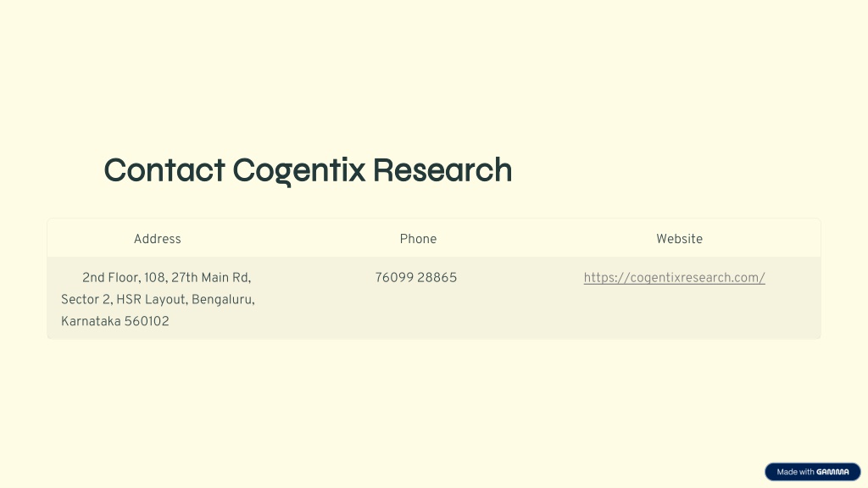The height and width of the screenshot is (488, 868).
Task: Click the phone number 76099 28865
Action: coord(415,278)
